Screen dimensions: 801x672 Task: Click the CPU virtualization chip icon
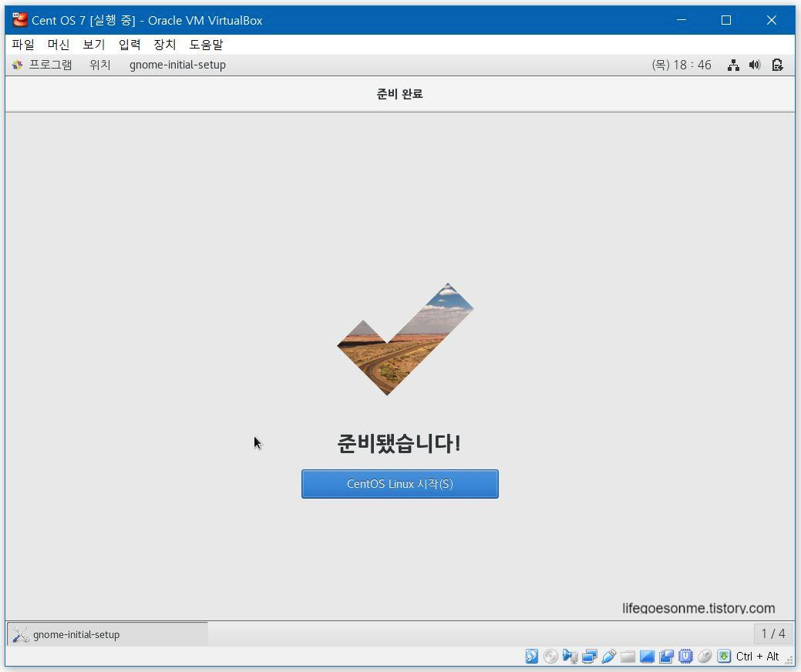[x=685, y=656]
